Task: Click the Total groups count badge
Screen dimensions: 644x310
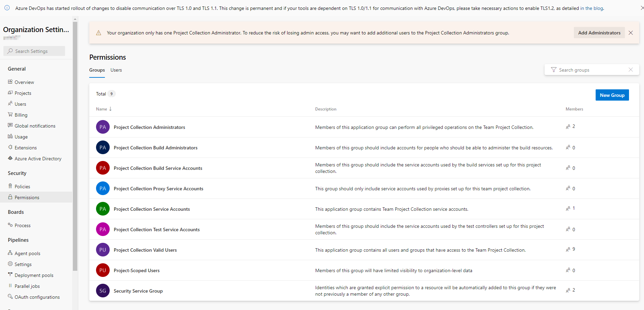Action: [111, 94]
